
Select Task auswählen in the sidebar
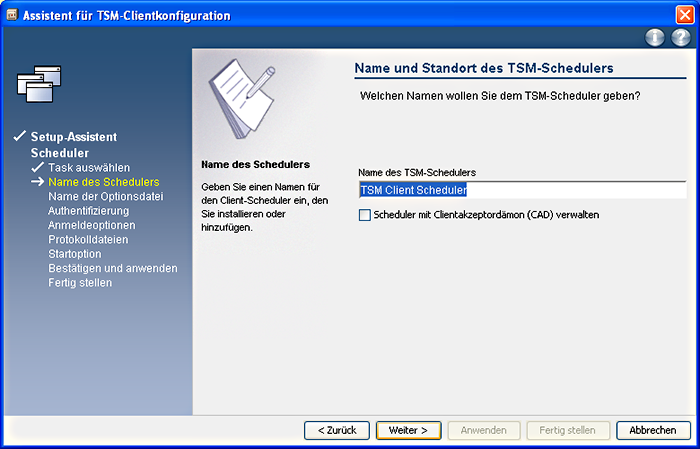point(89,167)
